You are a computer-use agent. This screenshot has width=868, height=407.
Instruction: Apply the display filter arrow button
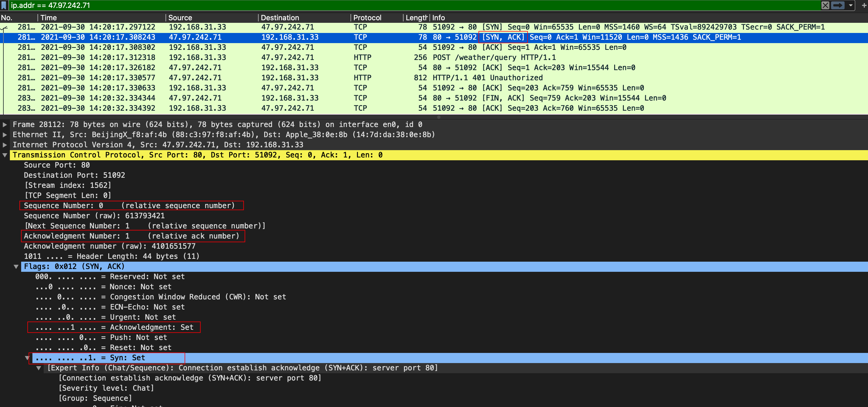(x=837, y=5)
